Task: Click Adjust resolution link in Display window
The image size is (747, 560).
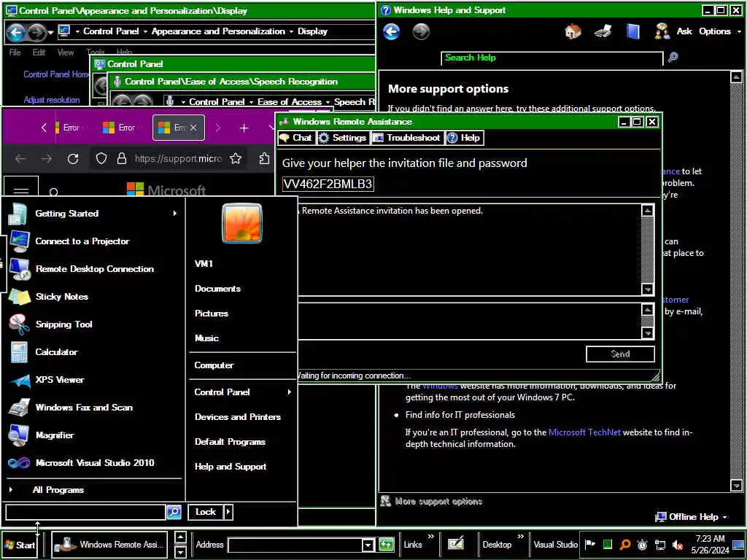Action: pyautogui.click(x=52, y=100)
